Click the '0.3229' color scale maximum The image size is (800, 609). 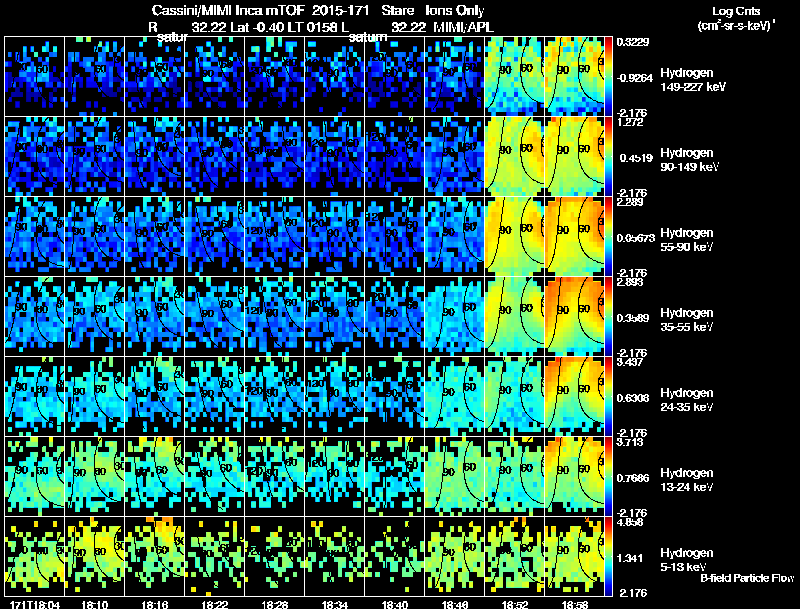coord(633,42)
